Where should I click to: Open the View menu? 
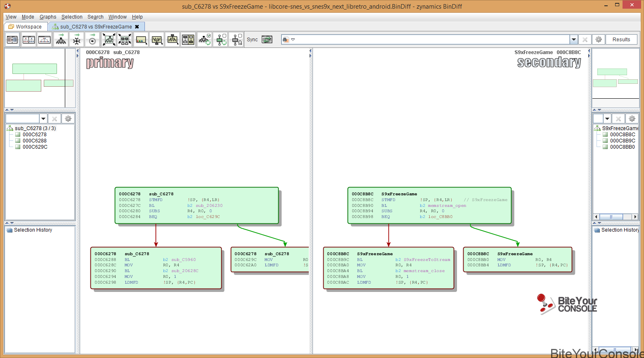[11, 17]
